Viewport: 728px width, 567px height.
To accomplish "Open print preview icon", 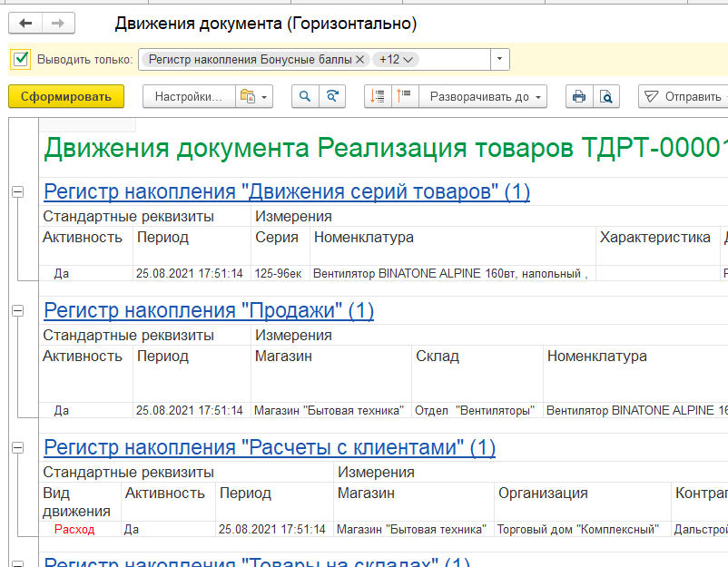I will point(605,96).
